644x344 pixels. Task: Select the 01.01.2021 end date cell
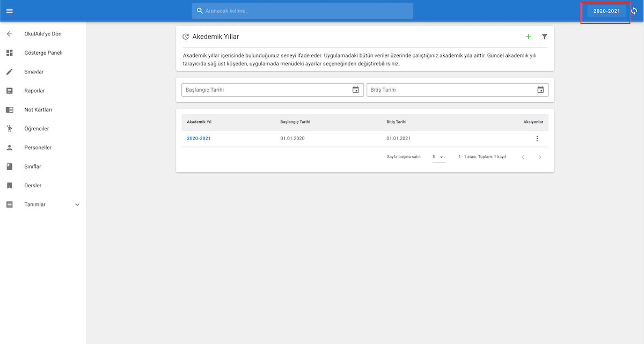(x=399, y=138)
